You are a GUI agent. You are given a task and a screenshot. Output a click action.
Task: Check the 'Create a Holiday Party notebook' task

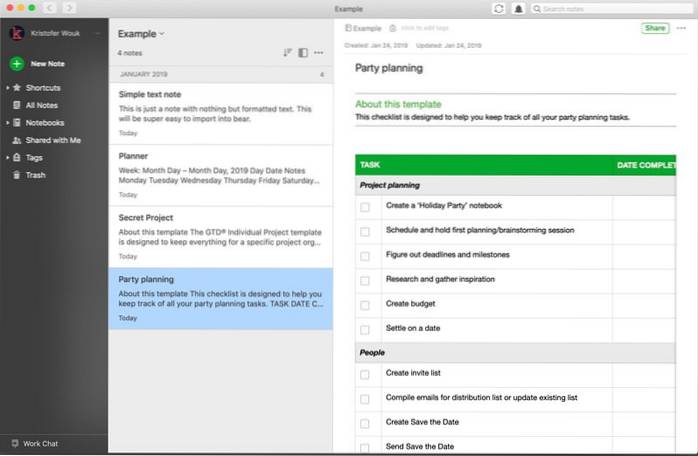(x=365, y=207)
